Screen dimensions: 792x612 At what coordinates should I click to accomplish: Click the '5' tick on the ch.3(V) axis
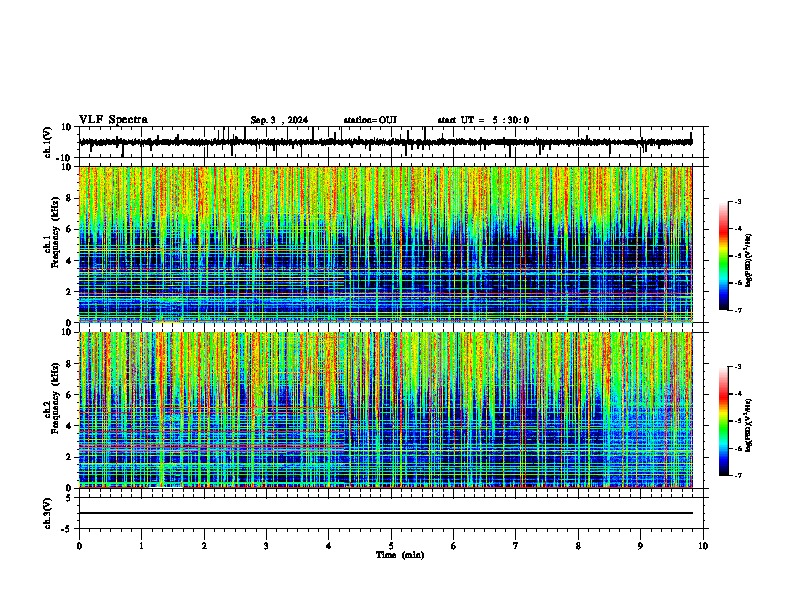point(70,498)
